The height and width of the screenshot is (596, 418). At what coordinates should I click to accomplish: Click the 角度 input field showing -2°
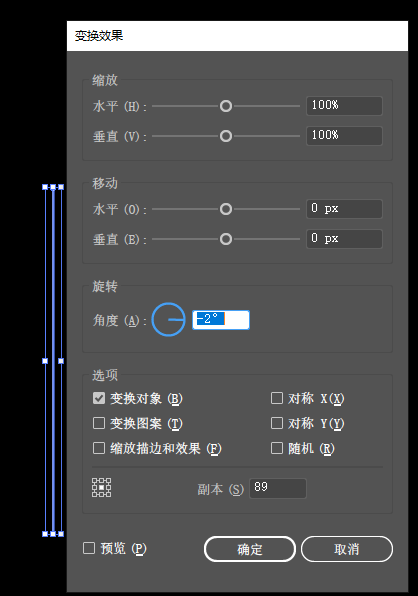(221, 320)
